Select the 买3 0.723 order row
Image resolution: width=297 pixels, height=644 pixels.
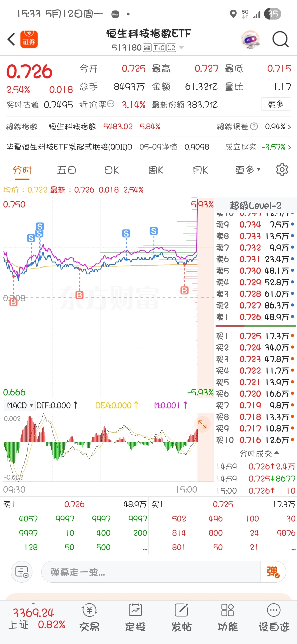(255, 359)
